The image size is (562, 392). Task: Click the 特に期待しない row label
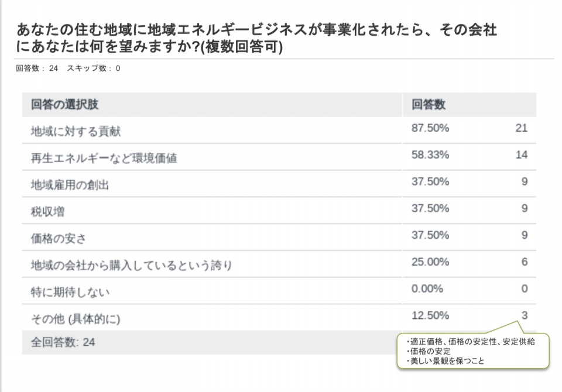pyautogui.click(x=70, y=292)
